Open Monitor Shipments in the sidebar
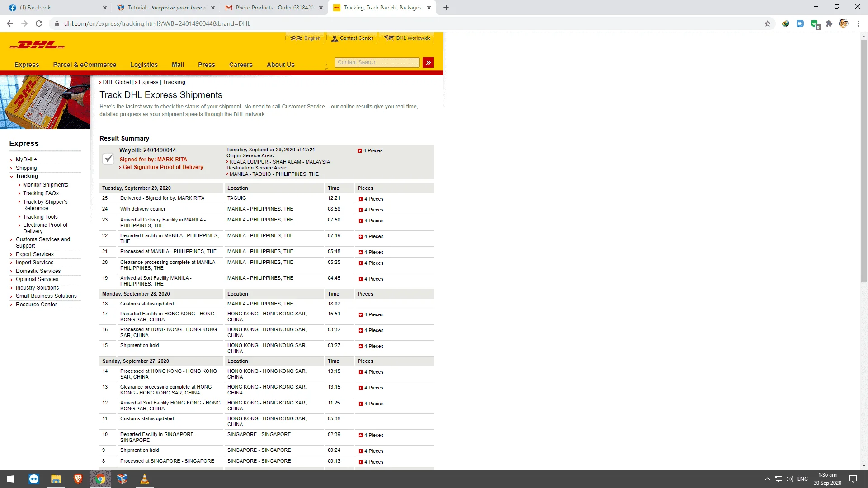Screen dimensions: 868x488 pyautogui.click(x=46, y=185)
